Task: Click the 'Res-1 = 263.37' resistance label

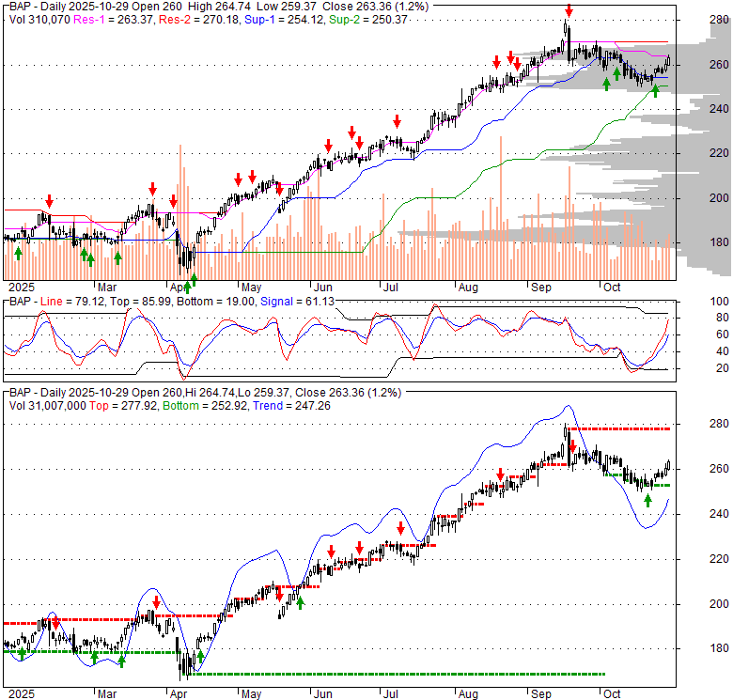Action: tap(113, 20)
